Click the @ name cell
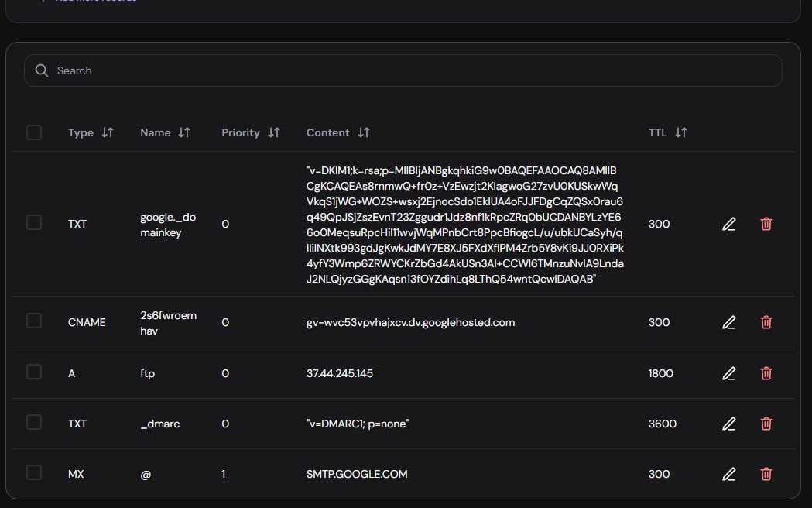Viewport: 812px width, 508px height. 146,475
